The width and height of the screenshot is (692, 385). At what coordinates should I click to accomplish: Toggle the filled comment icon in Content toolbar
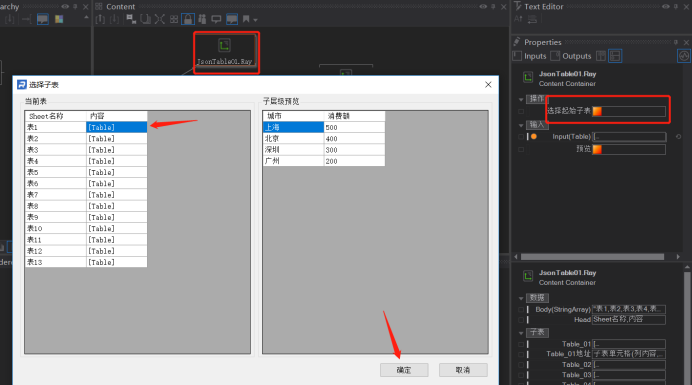point(232,19)
